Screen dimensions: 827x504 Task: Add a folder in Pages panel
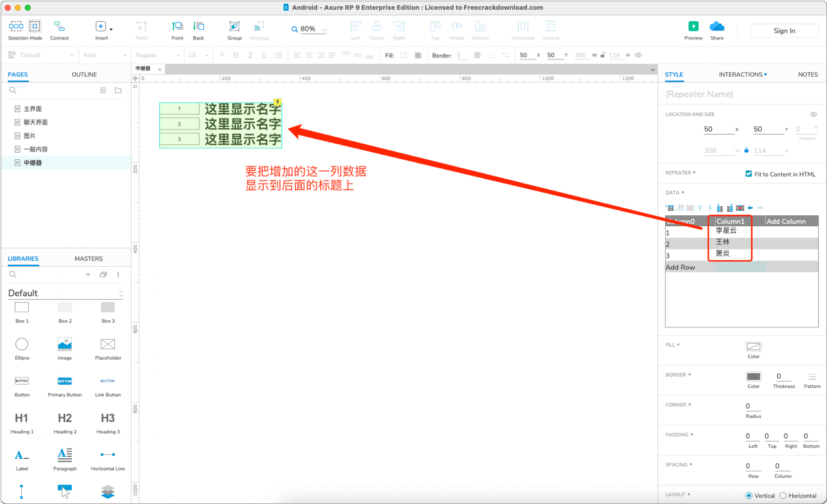coord(118,91)
